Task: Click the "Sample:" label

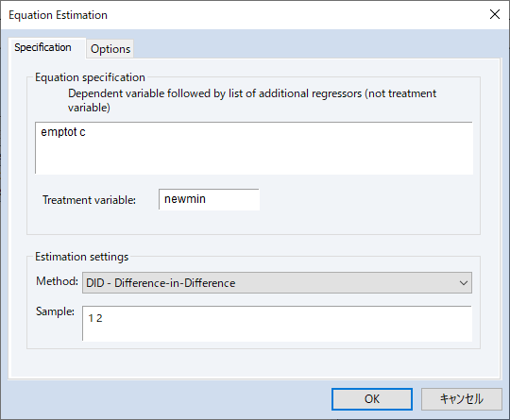Action: tap(55, 311)
